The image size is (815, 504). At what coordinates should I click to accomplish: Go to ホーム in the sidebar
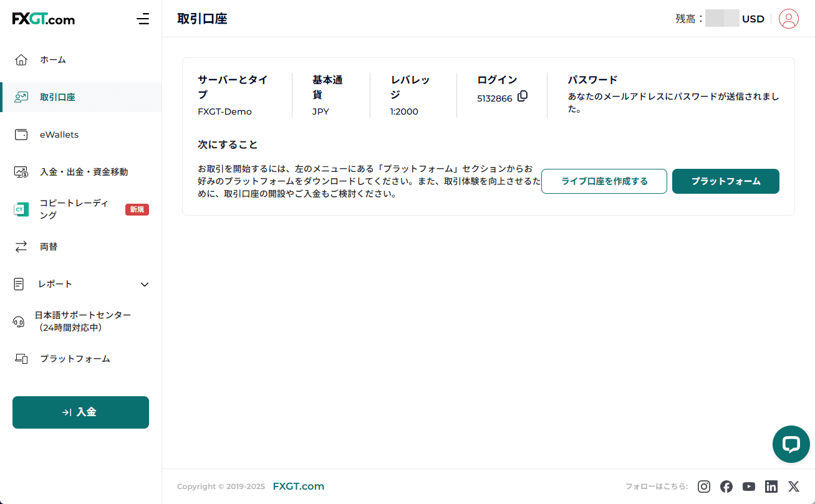[53, 60]
